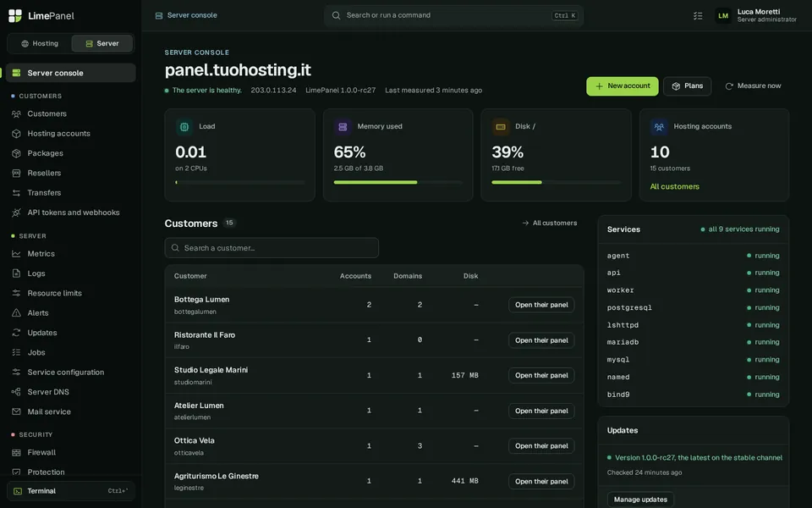Image resolution: width=812 pixels, height=508 pixels.
Task: Open Ottica Vela's panel
Action: tap(541, 446)
